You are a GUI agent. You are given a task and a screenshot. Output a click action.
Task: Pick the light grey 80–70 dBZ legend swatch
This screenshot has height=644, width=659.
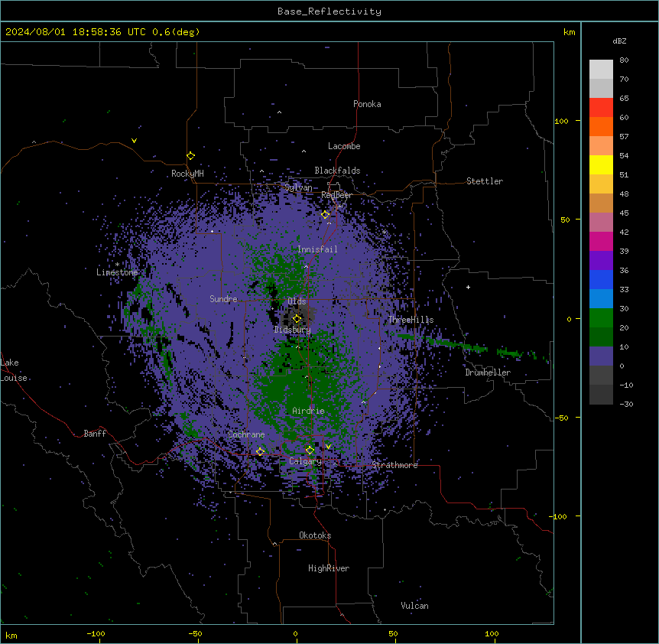[601, 70]
